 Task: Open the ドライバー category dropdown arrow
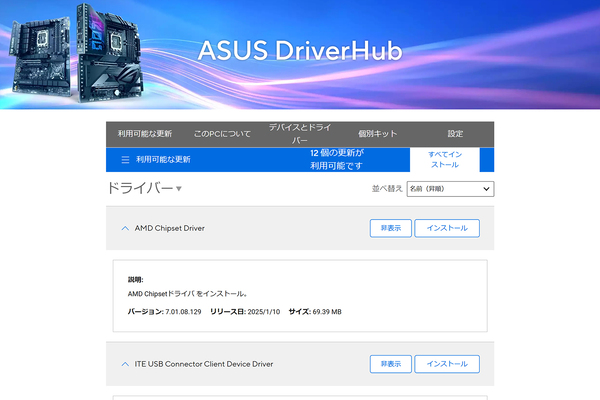[178, 189]
